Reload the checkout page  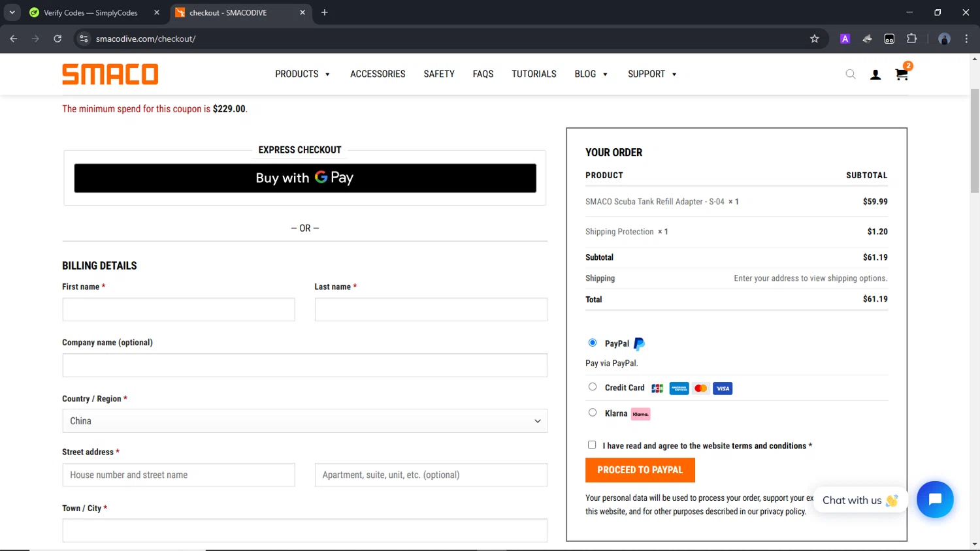pyautogui.click(x=57, y=39)
